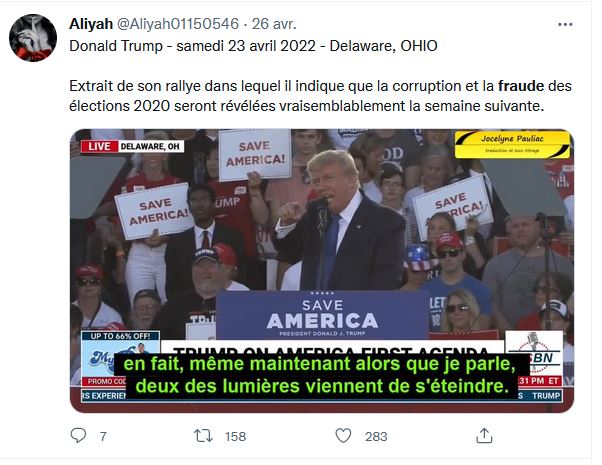
Task: Click the reply count 7
Action: (x=103, y=437)
